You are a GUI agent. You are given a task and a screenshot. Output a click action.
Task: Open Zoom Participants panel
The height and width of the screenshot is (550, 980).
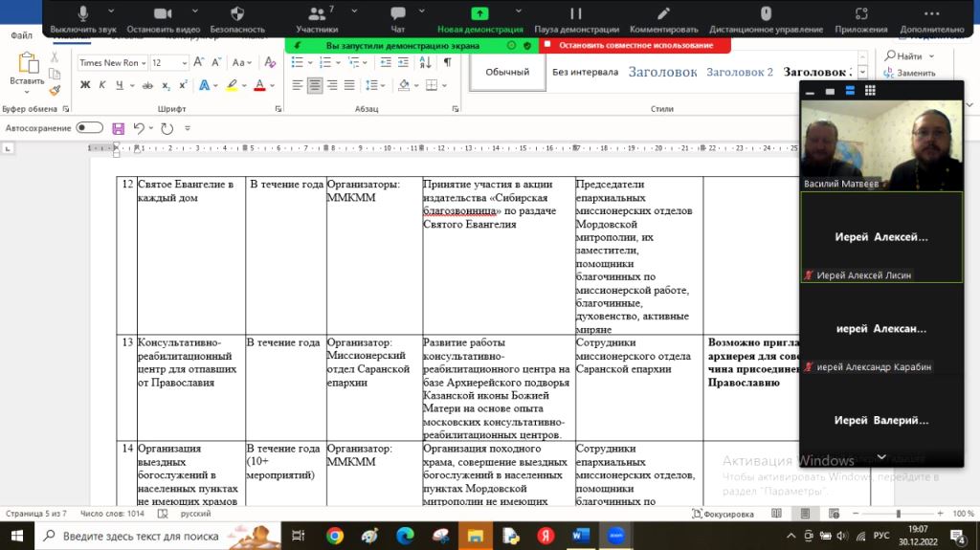tap(317, 19)
